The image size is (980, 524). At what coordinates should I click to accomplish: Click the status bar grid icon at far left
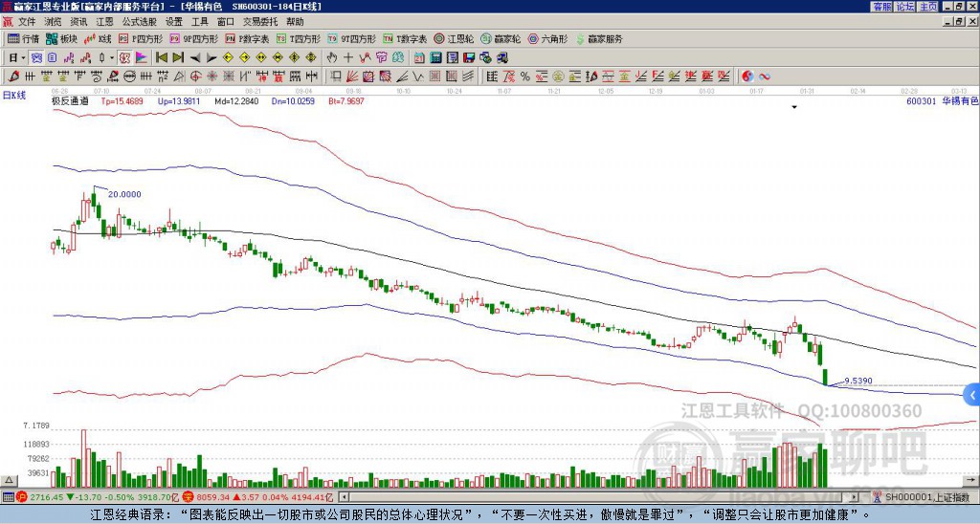click(x=8, y=497)
